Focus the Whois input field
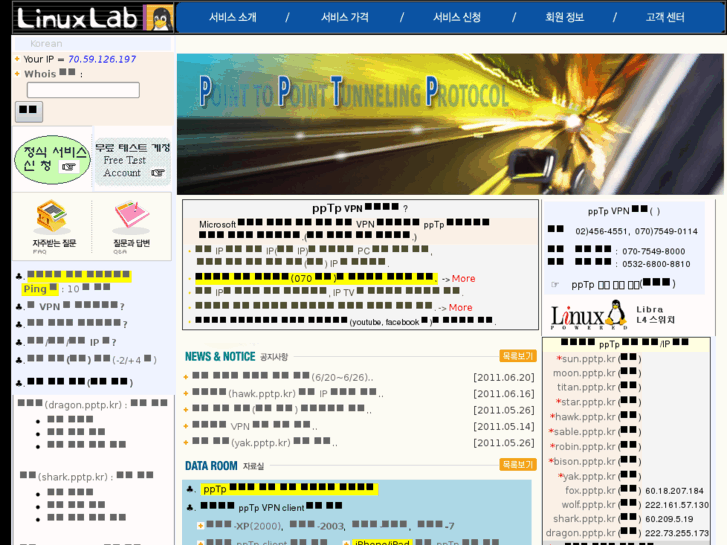Image resolution: width=727 pixels, height=545 pixels. point(83,90)
